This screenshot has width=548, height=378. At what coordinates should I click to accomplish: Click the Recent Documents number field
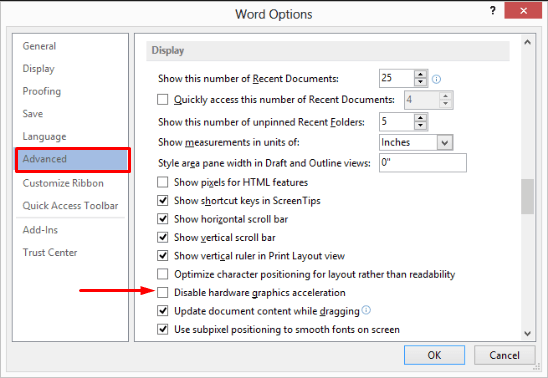[x=397, y=78]
